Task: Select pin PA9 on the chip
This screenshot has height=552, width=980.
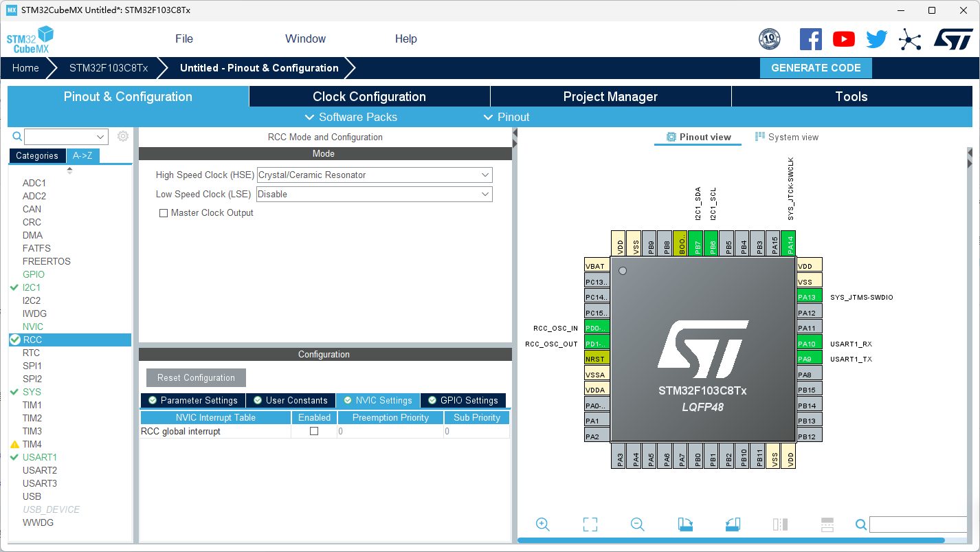Action: point(810,359)
